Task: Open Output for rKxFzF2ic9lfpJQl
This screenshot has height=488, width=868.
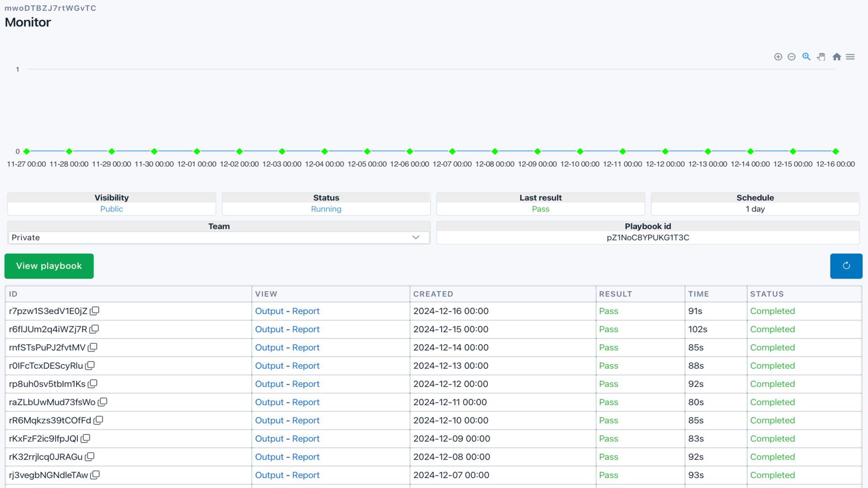Action: pyautogui.click(x=269, y=438)
